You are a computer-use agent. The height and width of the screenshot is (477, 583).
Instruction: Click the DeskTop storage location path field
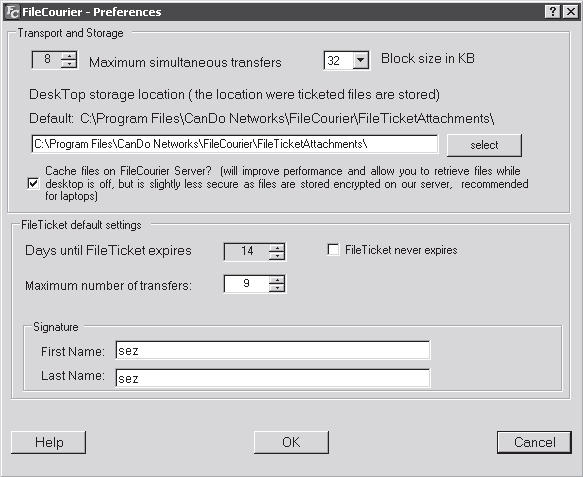click(235, 144)
